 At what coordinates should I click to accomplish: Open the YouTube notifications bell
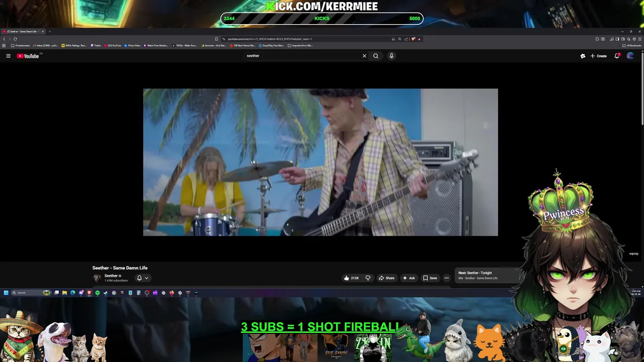[617, 56]
